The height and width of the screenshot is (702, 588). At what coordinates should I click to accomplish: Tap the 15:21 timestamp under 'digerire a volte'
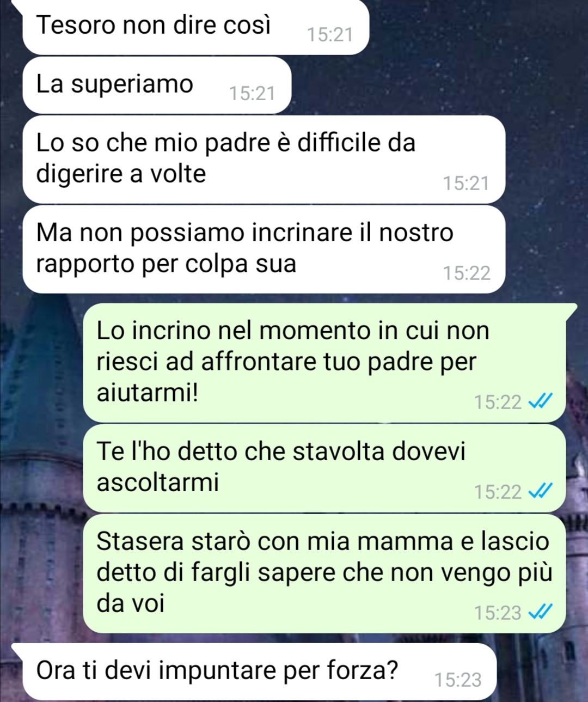[466, 183]
